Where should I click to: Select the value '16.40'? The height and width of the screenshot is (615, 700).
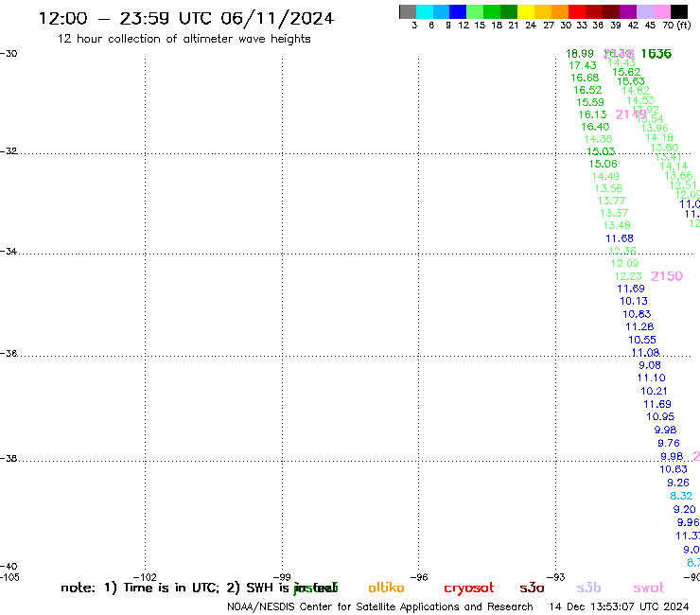[x=595, y=127]
